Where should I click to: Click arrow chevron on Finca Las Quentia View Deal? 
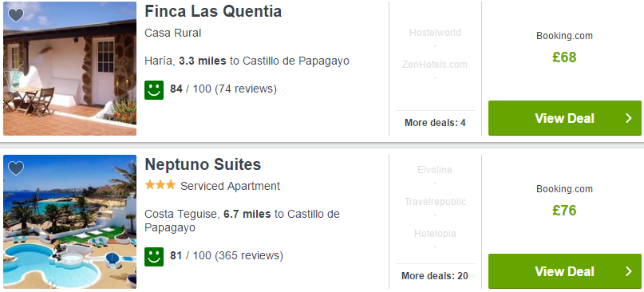tap(628, 118)
